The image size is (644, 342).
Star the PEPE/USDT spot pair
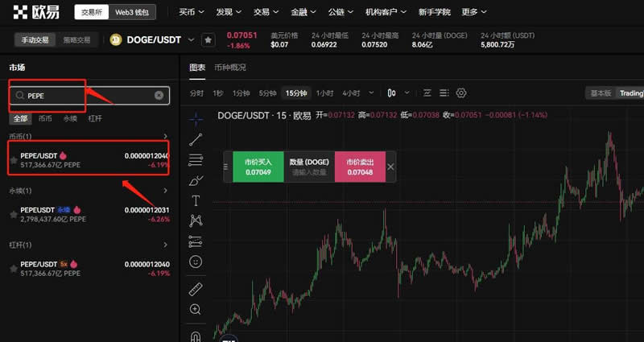pyautogui.click(x=13, y=161)
